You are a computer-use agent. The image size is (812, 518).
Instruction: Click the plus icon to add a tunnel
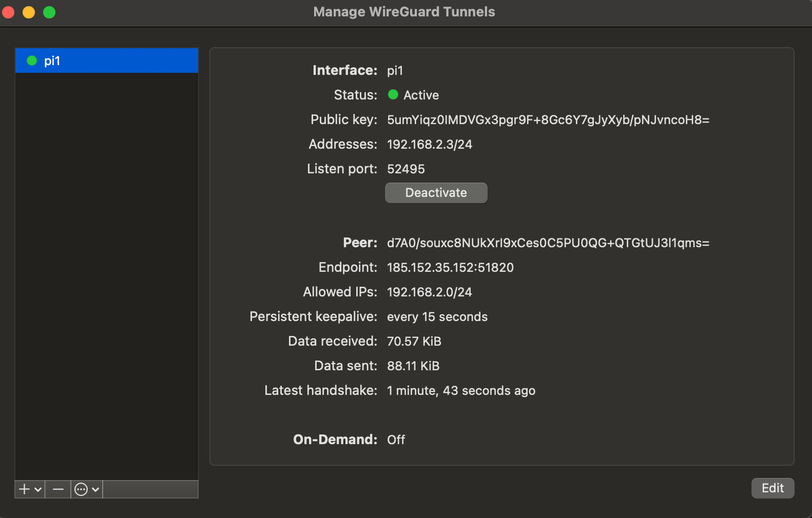click(24, 489)
